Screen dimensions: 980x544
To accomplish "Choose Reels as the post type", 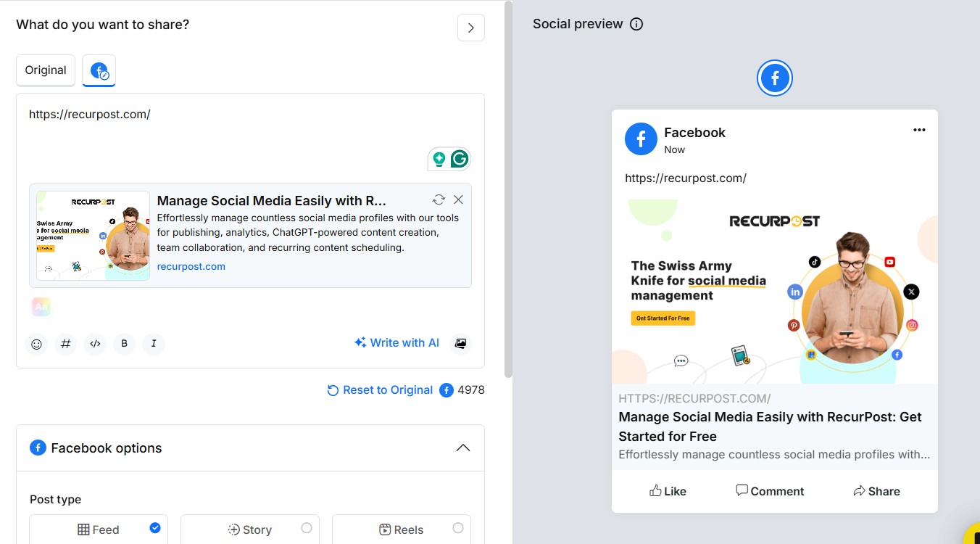I will click(x=401, y=529).
